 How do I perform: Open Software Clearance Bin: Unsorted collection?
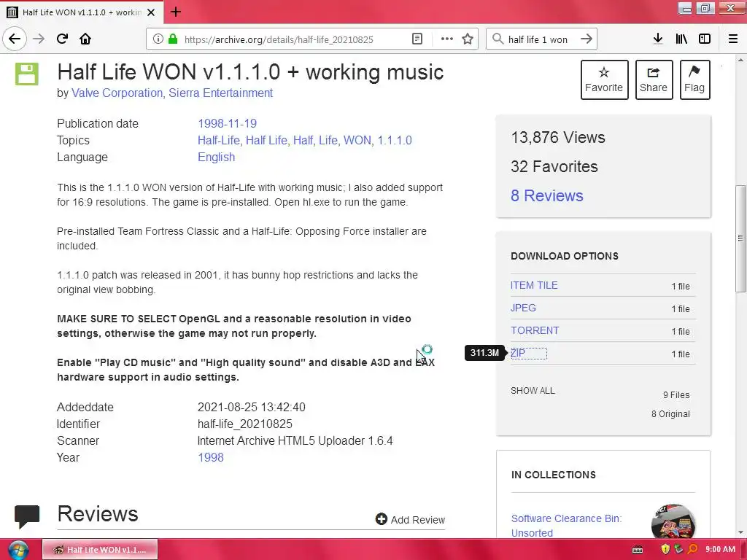click(x=566, y=525)
